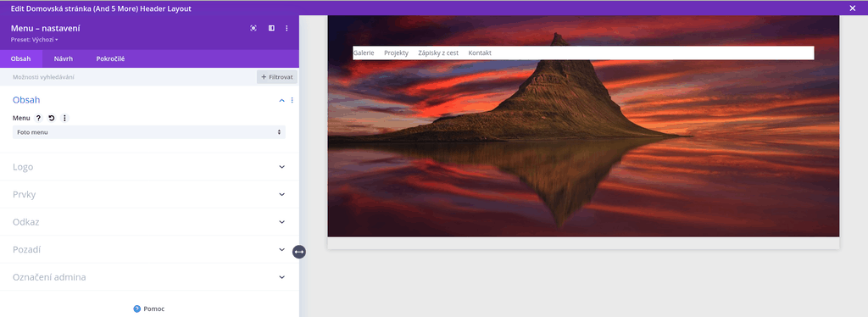Click the Menu – nastavení panel title
The width and height of the screenshot is (868, 317).
point(46,28)
